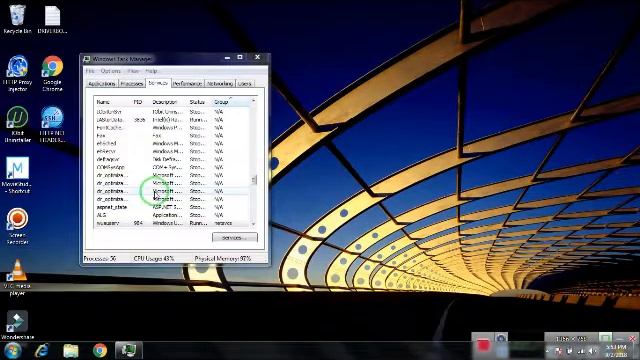Switch to the Applications tab
Viewport: 640px width, 360px height.
[102, 84]
